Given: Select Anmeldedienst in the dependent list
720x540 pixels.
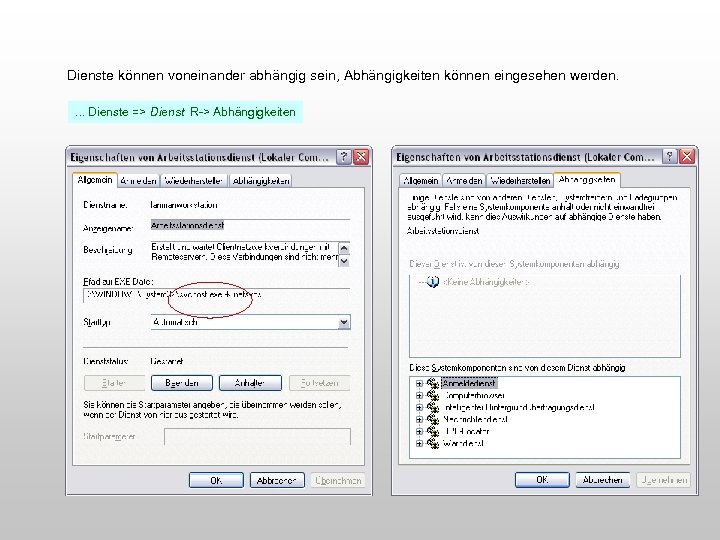Looking at the screenshot, I should click(x=469, y=383).
